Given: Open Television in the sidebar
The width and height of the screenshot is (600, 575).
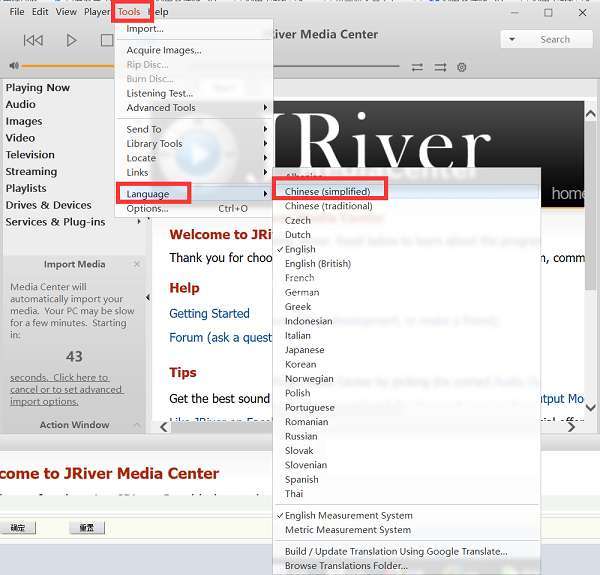Looking at the screenshot, I should [x=30, y=155].
